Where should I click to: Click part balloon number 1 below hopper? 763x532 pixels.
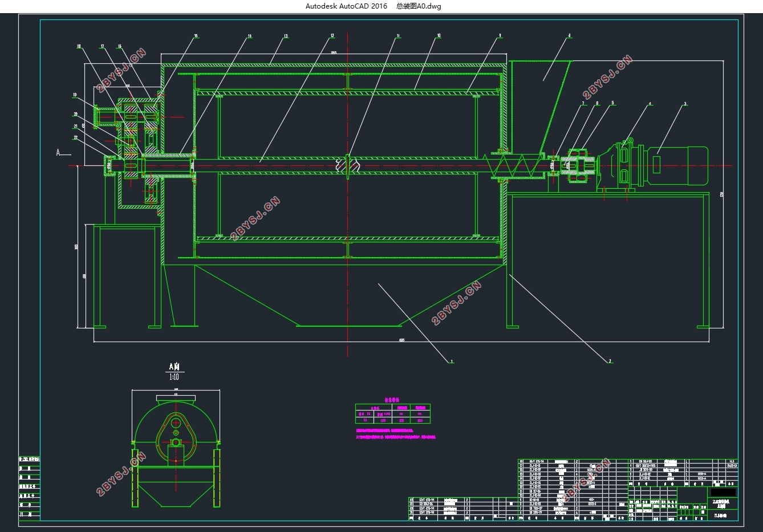[x=452, y=361]
